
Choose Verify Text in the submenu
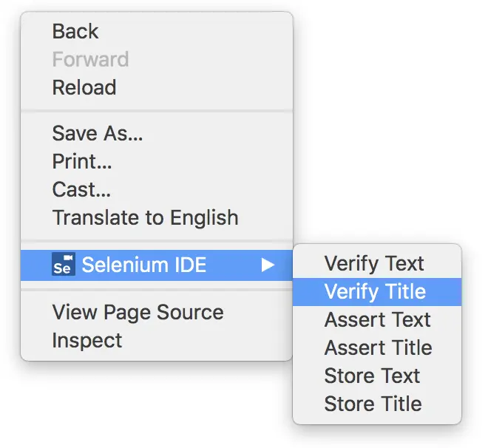(x=377, y=264)
